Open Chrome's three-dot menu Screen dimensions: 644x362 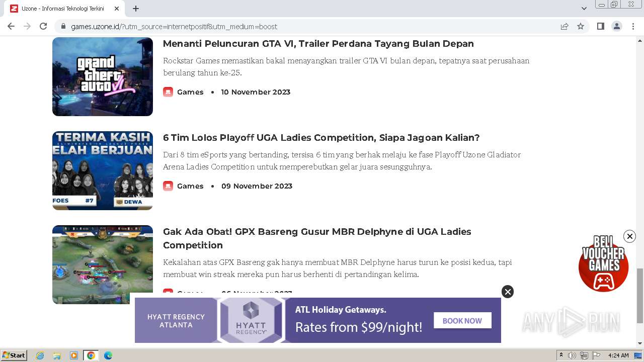(x=633, y=27)
